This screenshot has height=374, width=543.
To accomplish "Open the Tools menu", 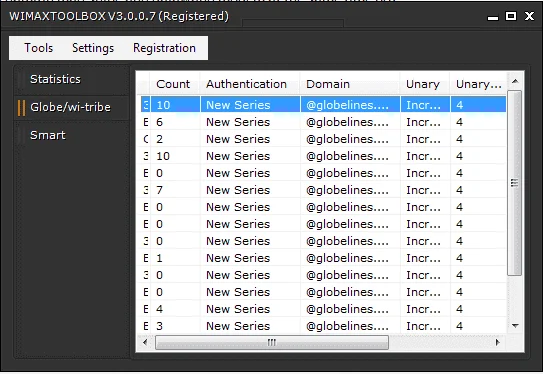I will tap(38, 48).
